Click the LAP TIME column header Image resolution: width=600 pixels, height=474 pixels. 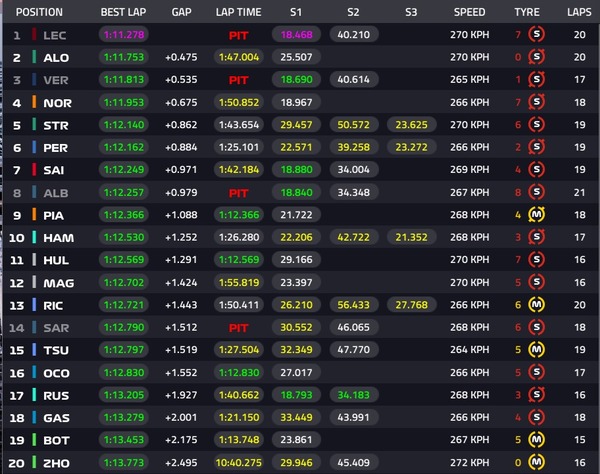[238, 12]
